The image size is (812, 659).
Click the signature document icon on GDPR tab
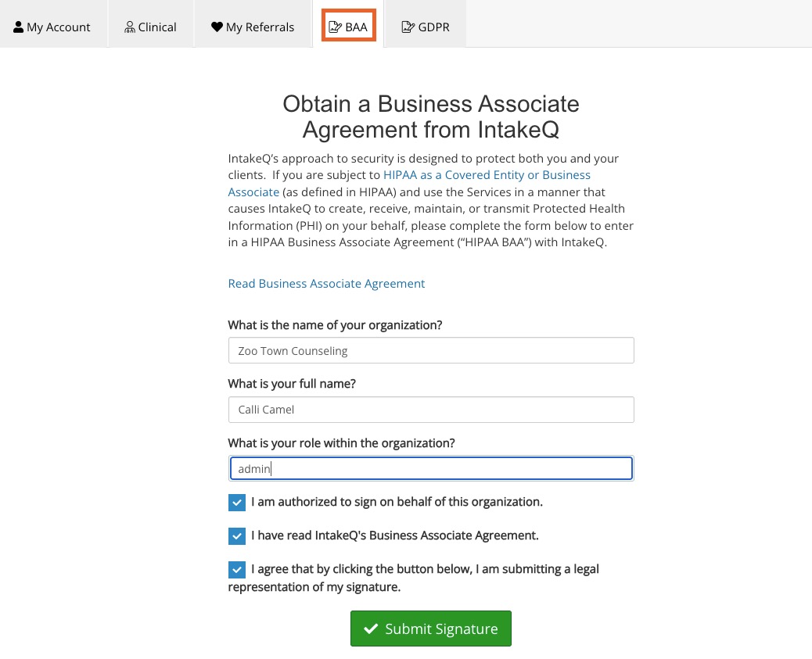point(408,27)
